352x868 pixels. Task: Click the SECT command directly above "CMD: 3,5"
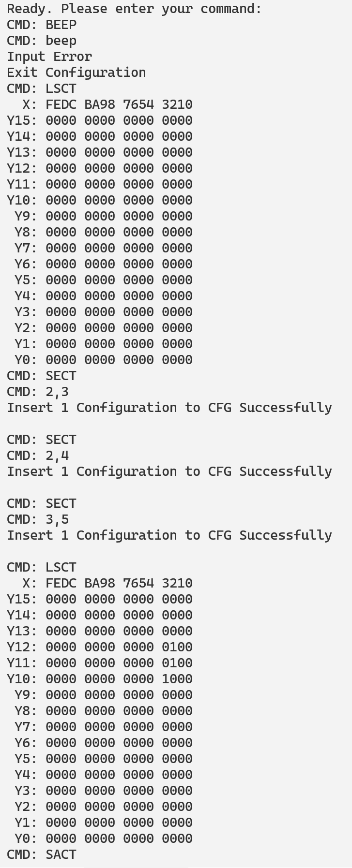(42, 503)
